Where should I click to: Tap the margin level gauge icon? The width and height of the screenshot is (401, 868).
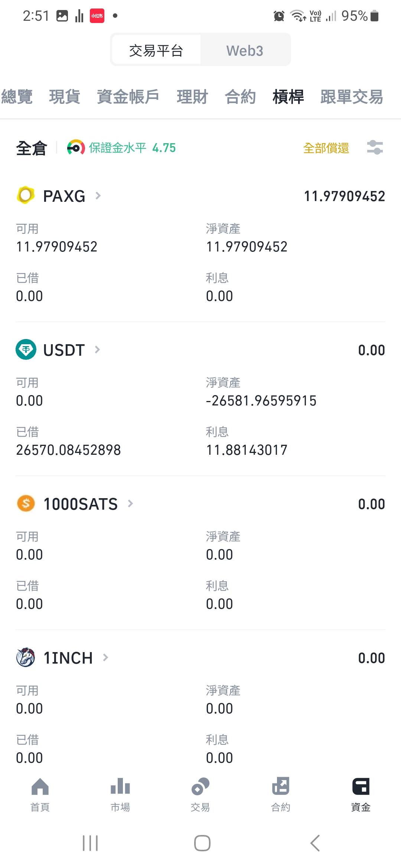pyautogui.click(x=76, y=148)
